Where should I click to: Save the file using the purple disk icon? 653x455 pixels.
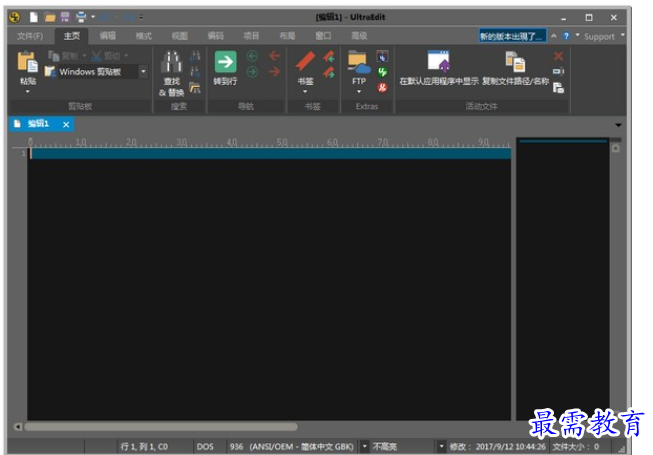click(65, 17)
